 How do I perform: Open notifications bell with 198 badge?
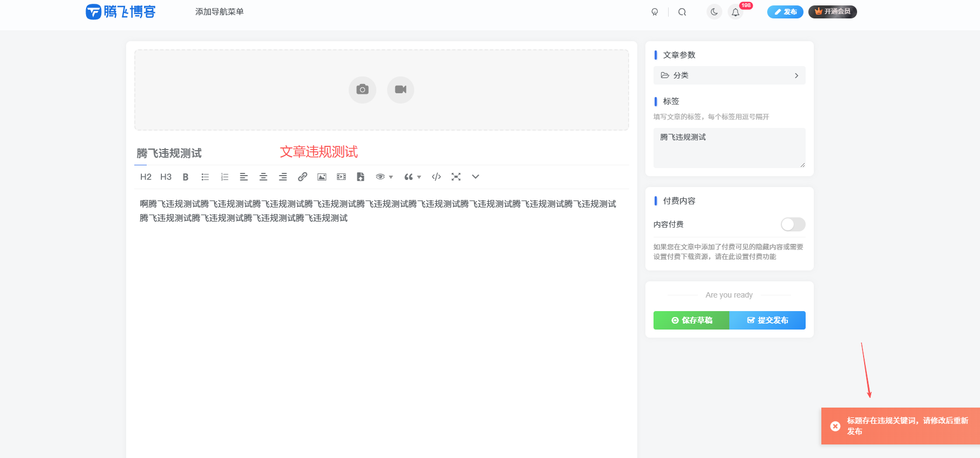[735, 12]
